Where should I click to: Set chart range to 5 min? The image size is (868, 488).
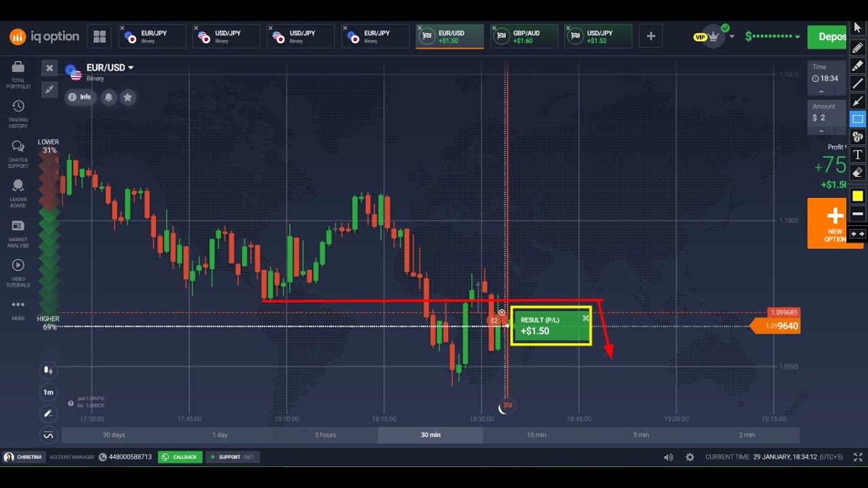pyautogui.click(x=642, y=435)
